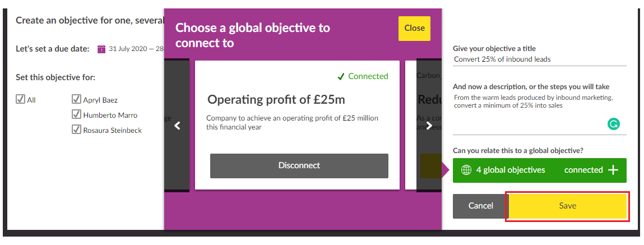Click the green Grammarly icon in description
This screenshot has height=245, width=644.
[x=613, y=124]
